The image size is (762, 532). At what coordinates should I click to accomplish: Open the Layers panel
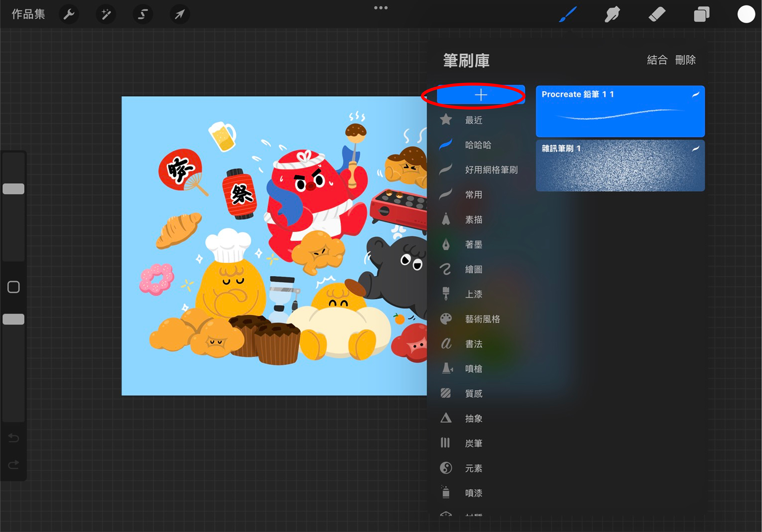pos(702,14)
